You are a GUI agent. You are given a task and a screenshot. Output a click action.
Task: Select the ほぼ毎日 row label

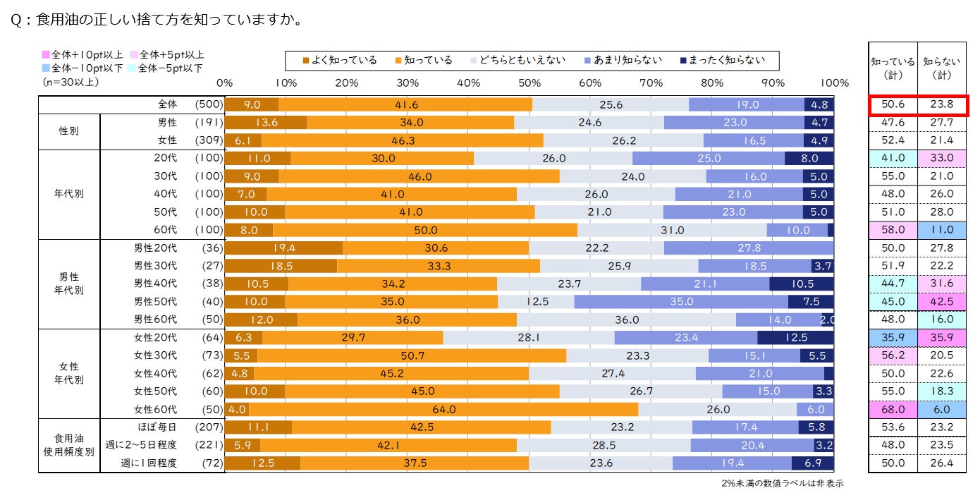[157, 427]
